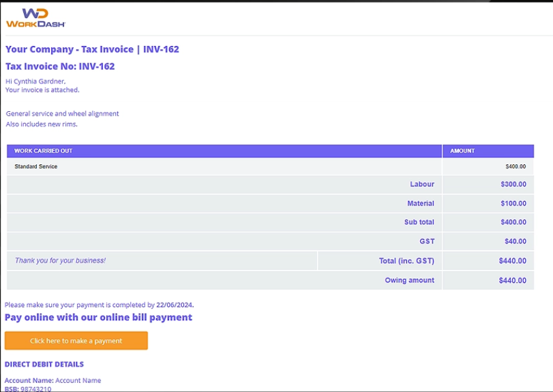Screen dimensions: 553x392
Task: Select the Material cost $100.00 cell
Action: [515, 203]
